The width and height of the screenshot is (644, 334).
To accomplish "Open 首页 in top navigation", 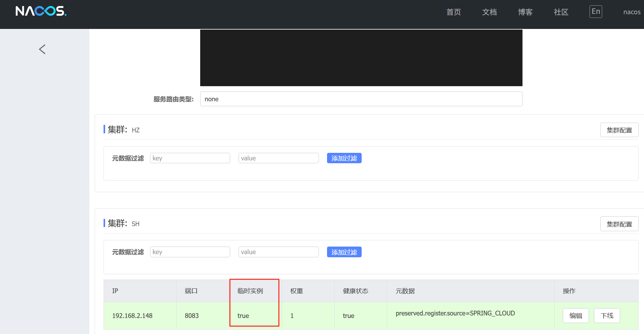I will [x=454, y=12].
